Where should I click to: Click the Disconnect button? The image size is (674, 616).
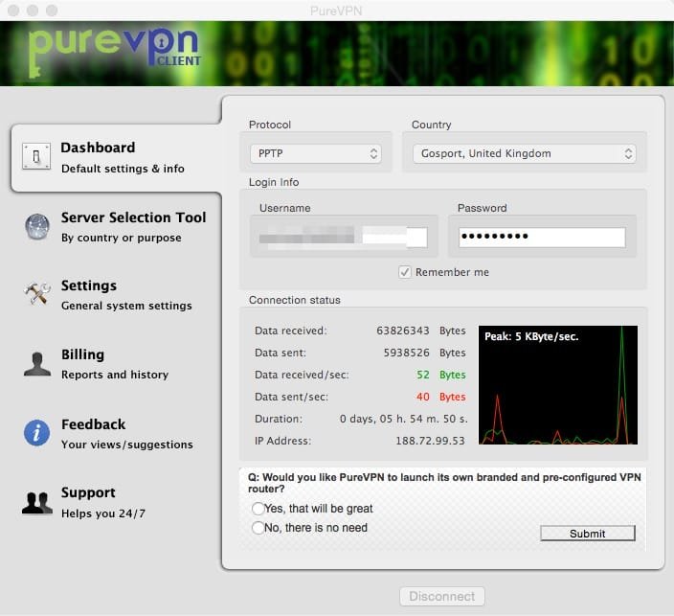[x=441, y=596]
